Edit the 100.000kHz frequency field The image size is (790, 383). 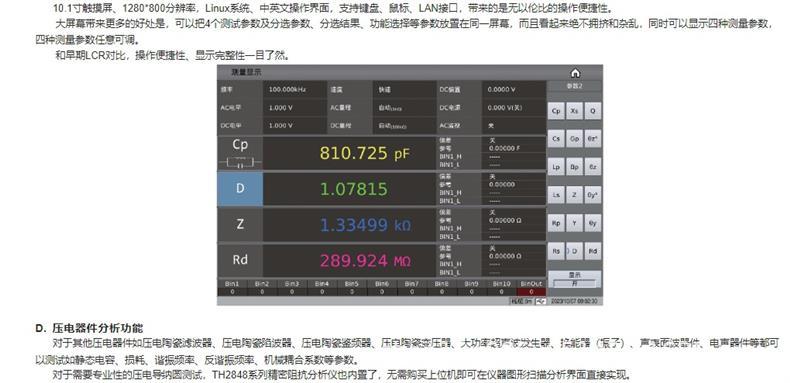[x=294, y=90]
